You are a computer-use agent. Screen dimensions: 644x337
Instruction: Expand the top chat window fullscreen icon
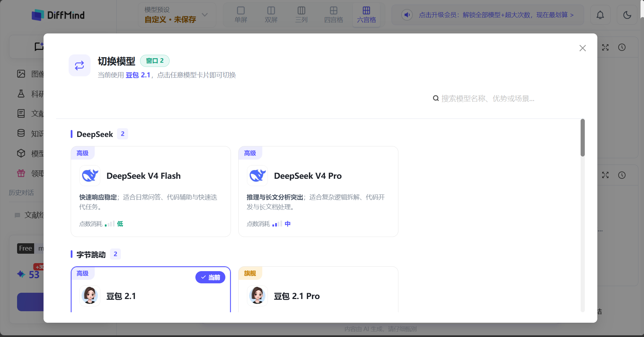(605, 47)
